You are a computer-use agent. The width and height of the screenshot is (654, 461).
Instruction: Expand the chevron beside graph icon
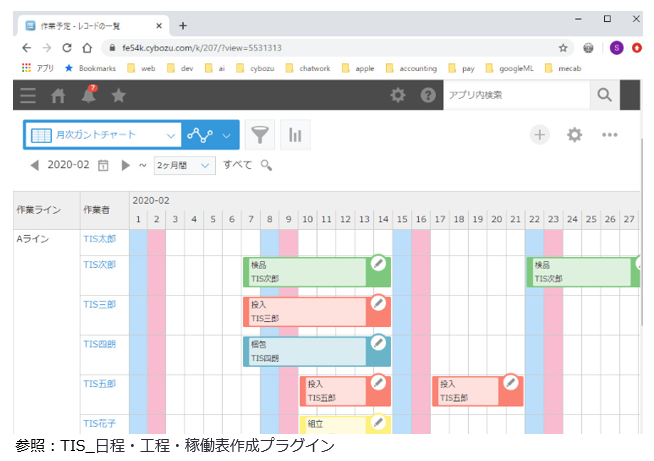(226, 136)
